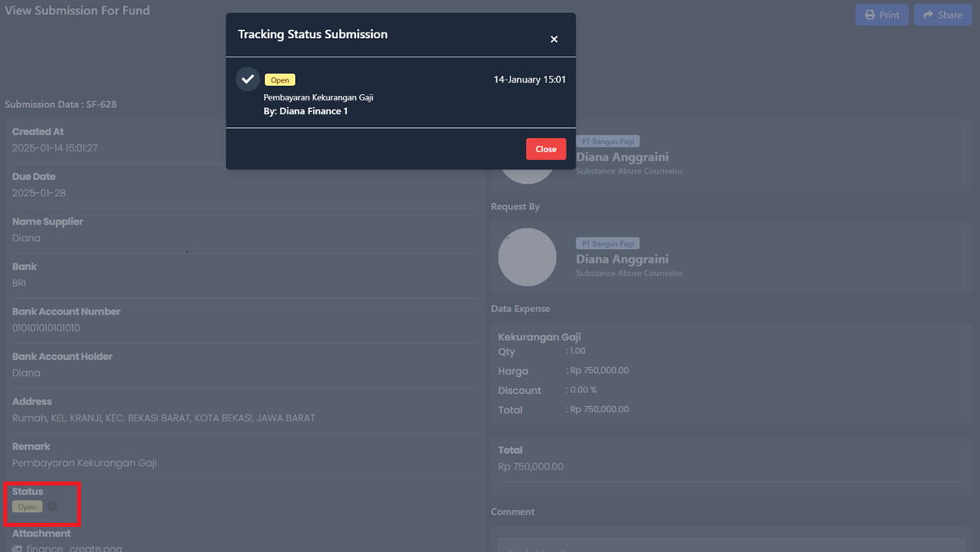Viewport: 980px width, 552px height.
Task: Select the Created At value 2025-01-14 15:01:27
Action: tap(55, 148)
